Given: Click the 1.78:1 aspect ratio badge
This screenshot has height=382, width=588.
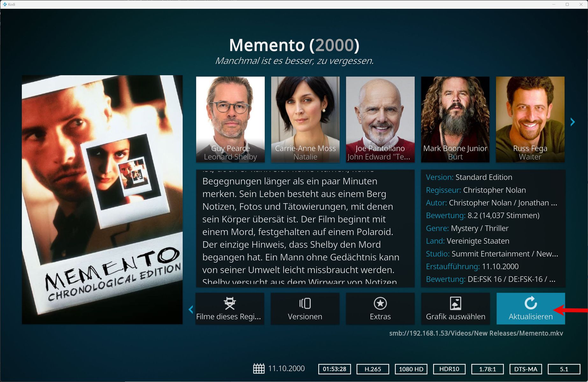Looking at the screenshot, I should click(x=487, y=369).
